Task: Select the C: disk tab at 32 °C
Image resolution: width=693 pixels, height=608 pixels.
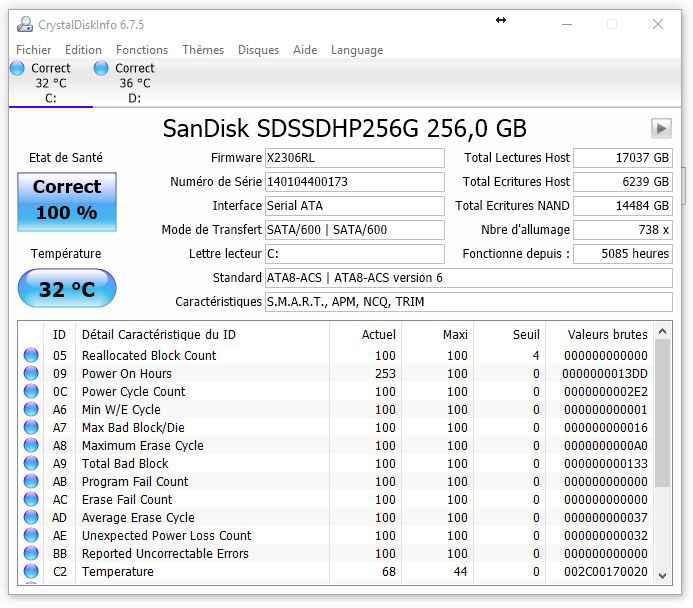Action: click(50, 83)
